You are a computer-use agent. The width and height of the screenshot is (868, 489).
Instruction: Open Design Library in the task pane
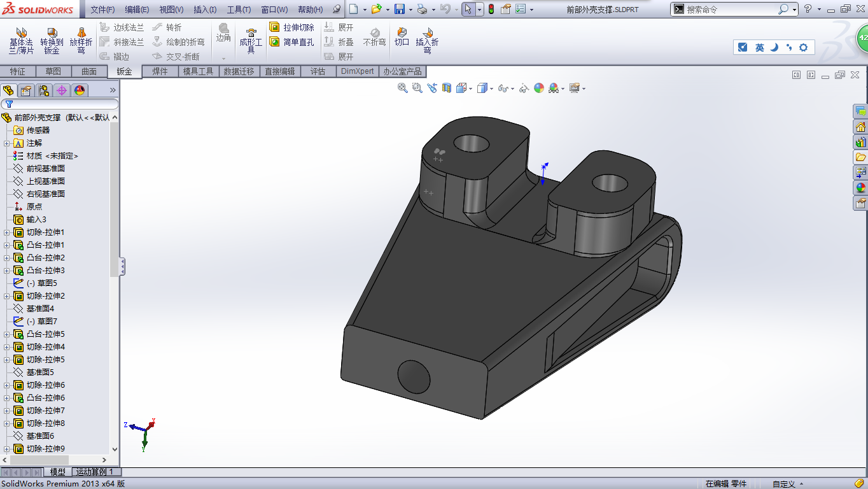[860, 142]
